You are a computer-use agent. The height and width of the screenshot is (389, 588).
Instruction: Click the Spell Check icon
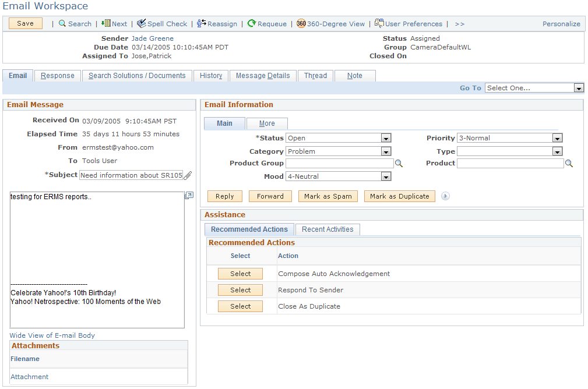(x=142, y=23)
